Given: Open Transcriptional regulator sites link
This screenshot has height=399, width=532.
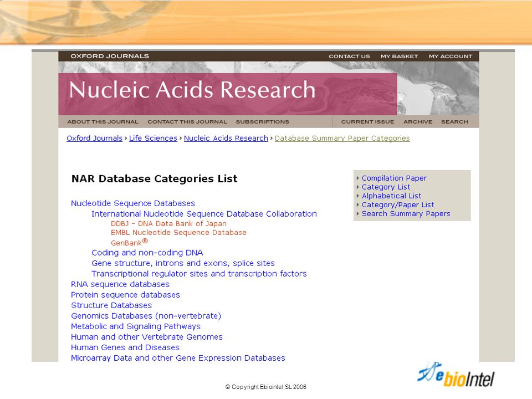Looking at the screenshot, I should tap(199, 274).
